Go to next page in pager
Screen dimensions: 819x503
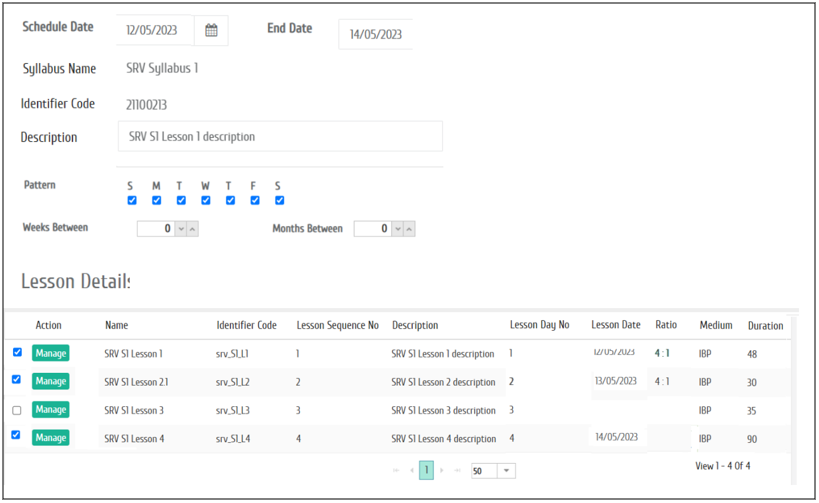pos(442,470)
